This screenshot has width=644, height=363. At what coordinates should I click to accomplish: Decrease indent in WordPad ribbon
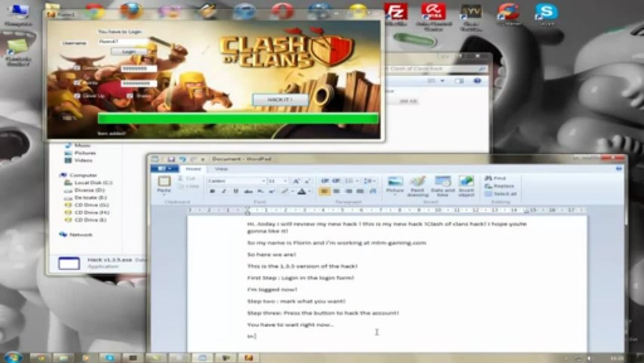[324, 181]
